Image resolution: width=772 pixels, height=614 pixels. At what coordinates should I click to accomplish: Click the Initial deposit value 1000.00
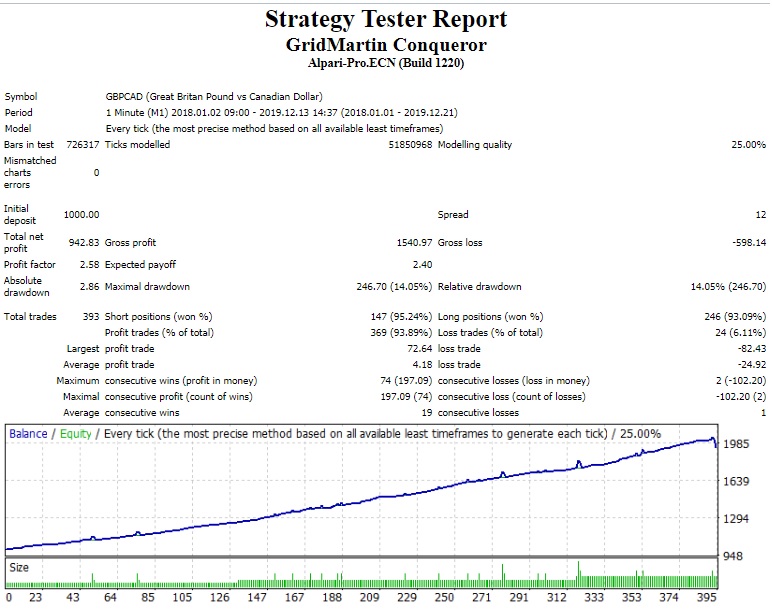[x=81, y=215]
